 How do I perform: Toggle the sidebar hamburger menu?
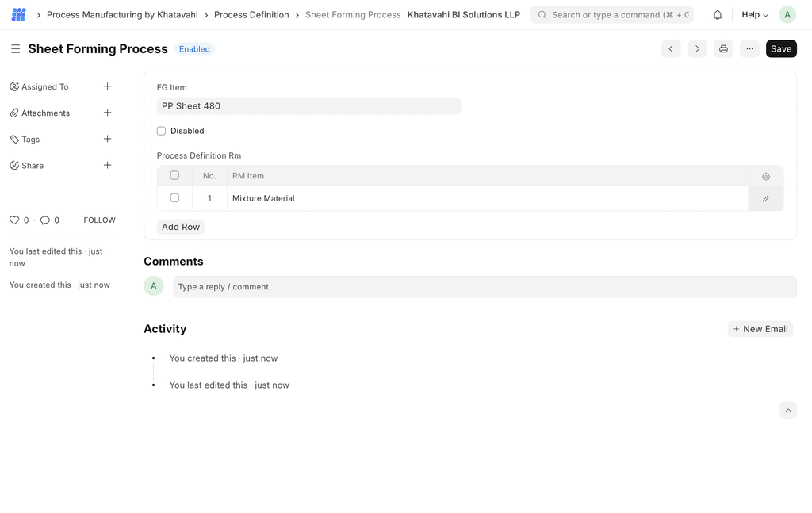pos(15,49)
